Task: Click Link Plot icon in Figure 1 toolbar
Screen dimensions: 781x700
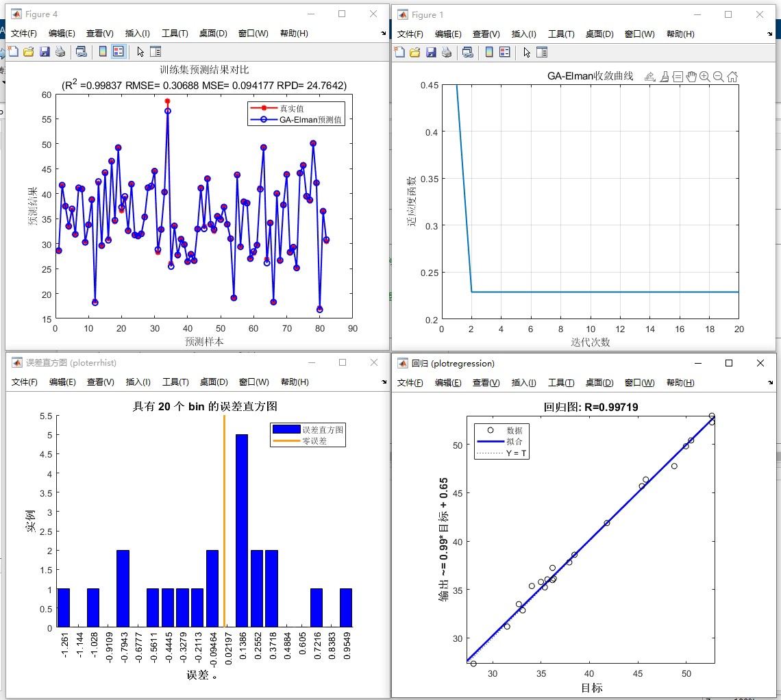Action: [x=468, y=52]
